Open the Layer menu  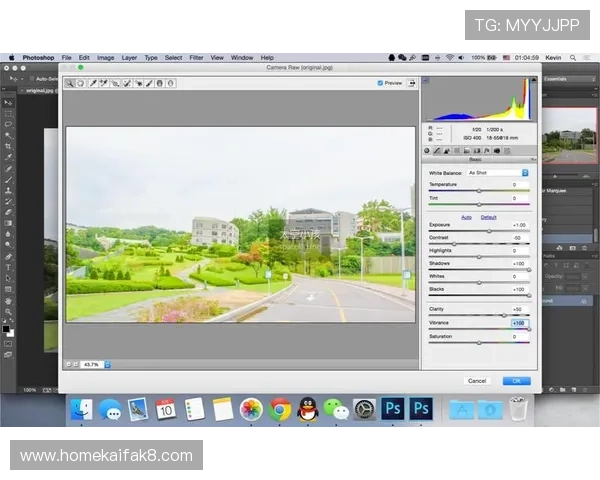pos(129,58)
